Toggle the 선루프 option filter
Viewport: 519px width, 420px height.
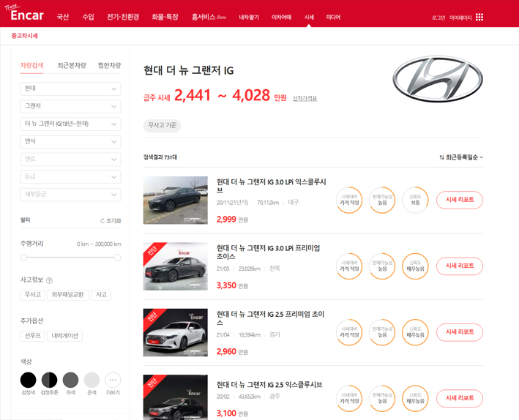coord(32,336)
